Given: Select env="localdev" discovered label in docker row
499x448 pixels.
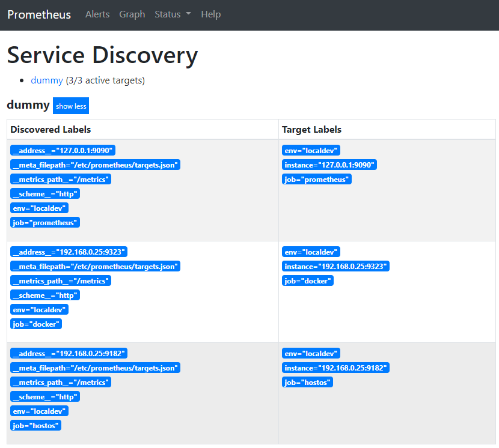Looking at the screenshot, I should [x=39, y=309].
